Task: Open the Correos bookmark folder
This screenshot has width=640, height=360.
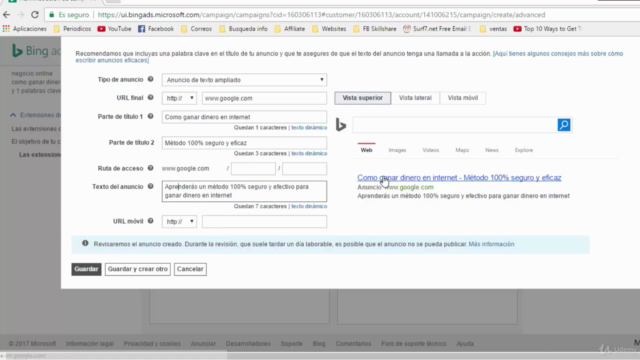Action: coord(196,29)
